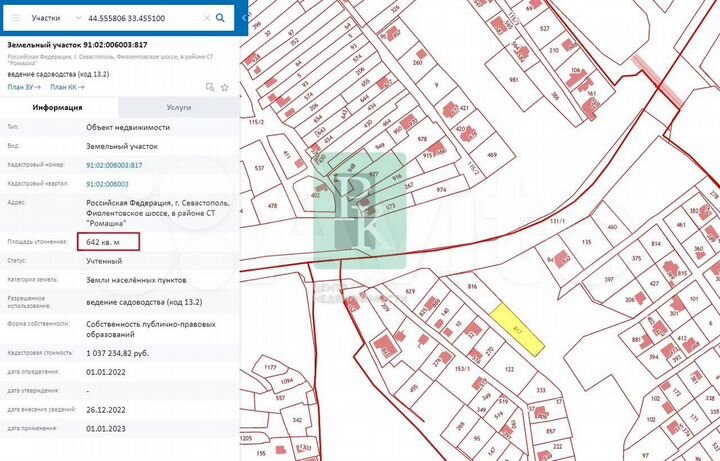Add parcel to favorites with star icon
The height and width of the screenshot is (461, 720).
coord(226,88)
